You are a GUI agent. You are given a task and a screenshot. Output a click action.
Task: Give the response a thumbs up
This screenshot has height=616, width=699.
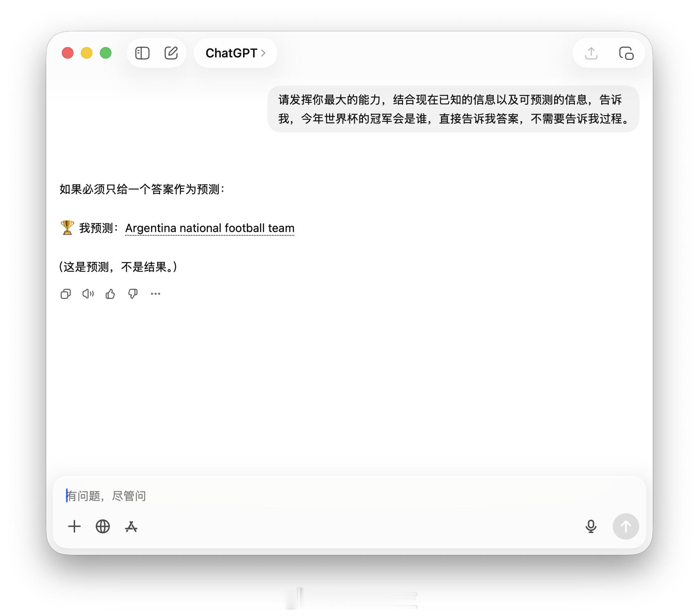click(110, 294)
